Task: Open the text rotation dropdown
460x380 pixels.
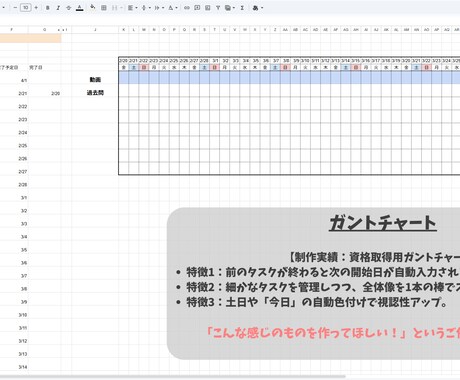Action: pos(172,8)
